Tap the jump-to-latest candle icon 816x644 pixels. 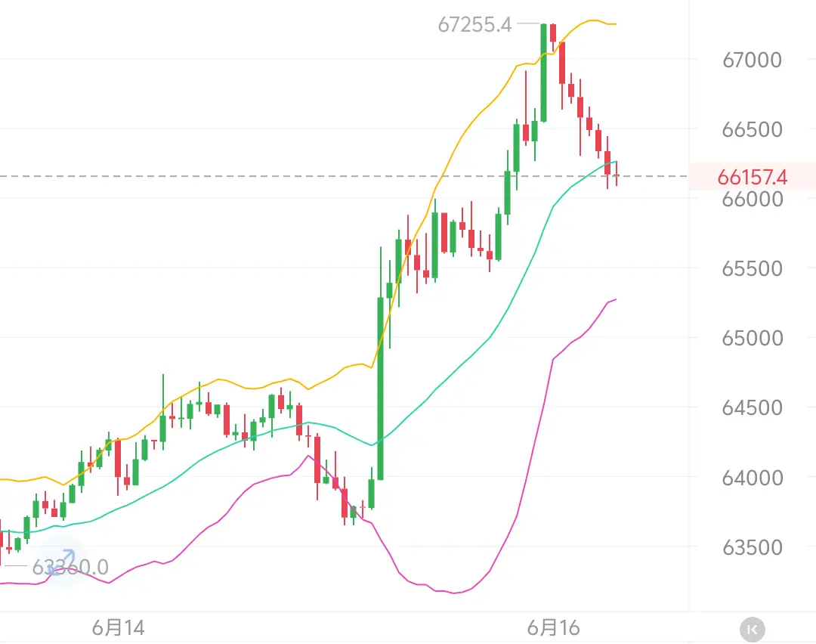coord(752,630)
